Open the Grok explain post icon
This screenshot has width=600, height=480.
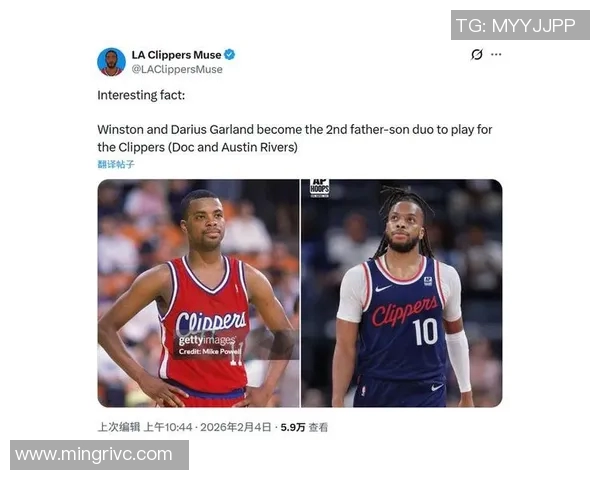(x=477, y=54)
